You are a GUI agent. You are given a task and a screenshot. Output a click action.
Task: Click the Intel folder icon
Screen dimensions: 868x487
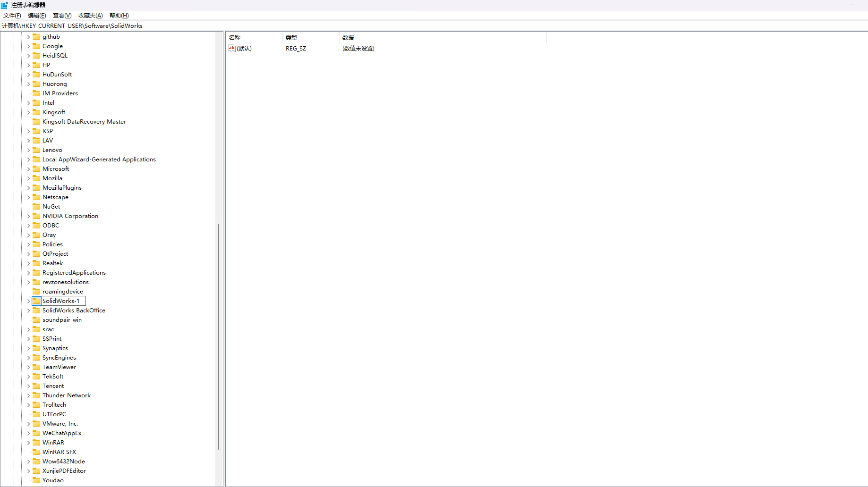pos(36,102)
